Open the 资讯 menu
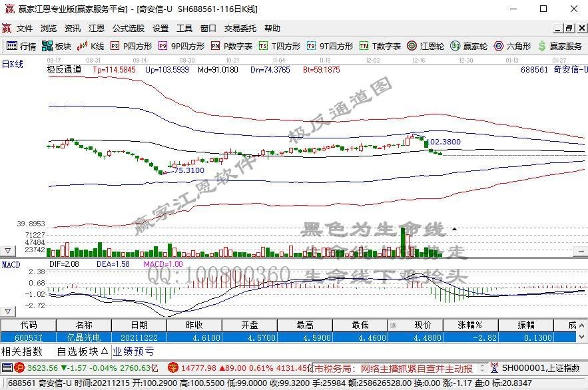This screenshot has height=390, width=588. [73, 28]
